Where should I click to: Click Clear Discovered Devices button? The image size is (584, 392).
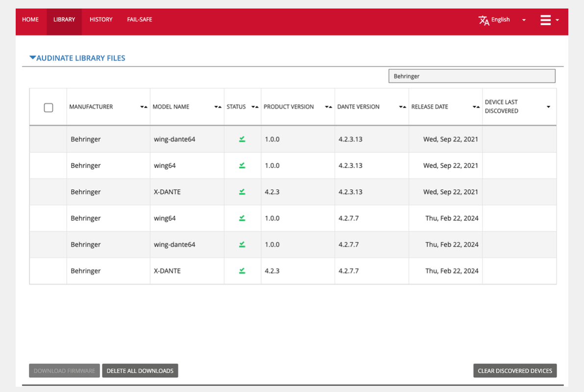tap(515, 371)
